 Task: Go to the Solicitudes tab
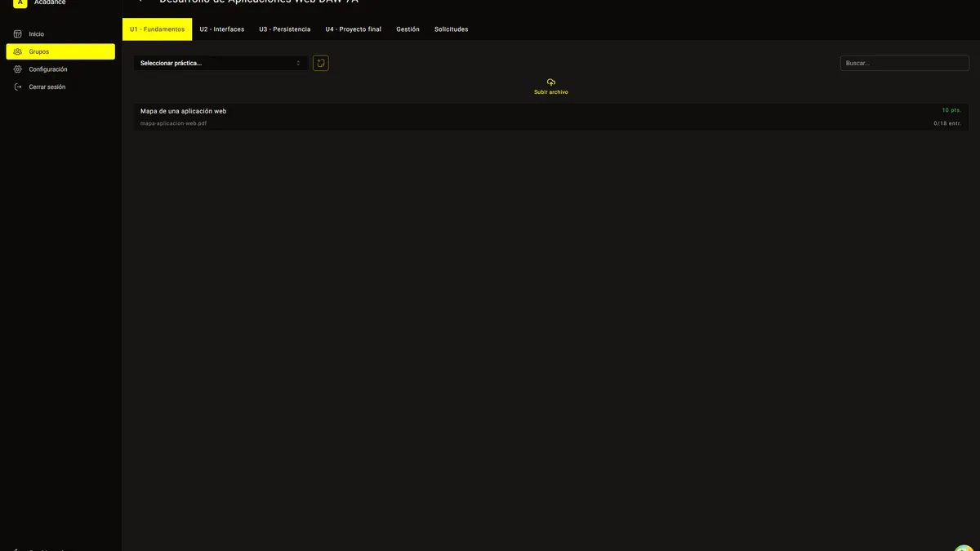click(x=452, y=29)
